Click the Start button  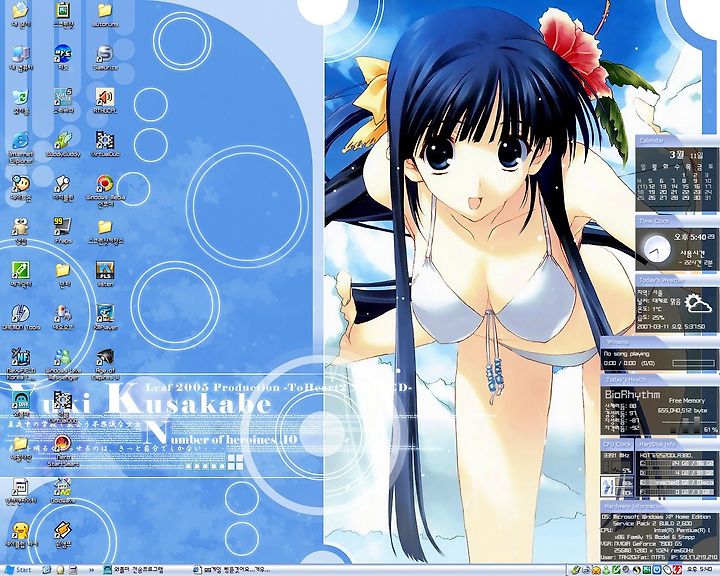pos(18,570)
